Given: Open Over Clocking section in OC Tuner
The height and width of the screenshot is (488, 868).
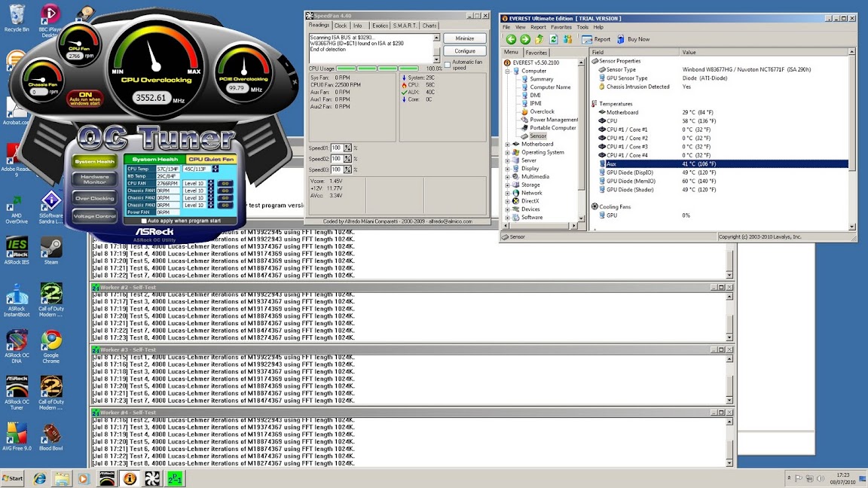Looking at the screenshot, I should [94, 198].
